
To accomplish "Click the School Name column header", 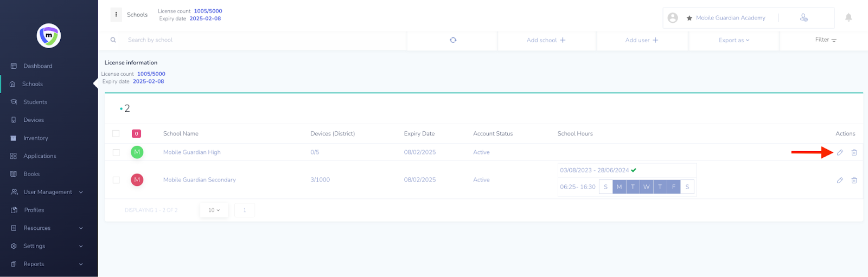I will coord(181,133).
